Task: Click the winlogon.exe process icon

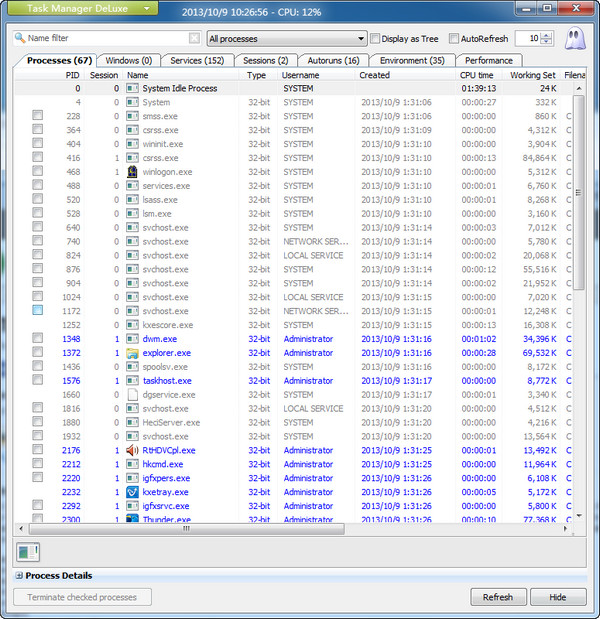Action: pyautogui.click(x=133, y=172)
